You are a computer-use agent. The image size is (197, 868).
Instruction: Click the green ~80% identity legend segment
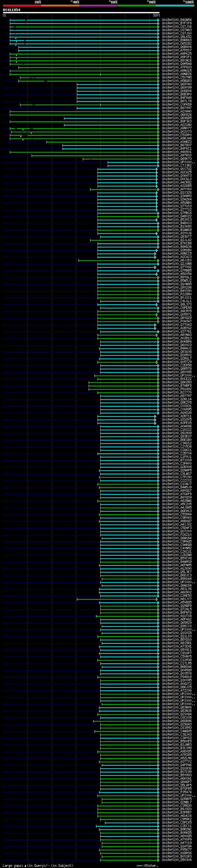click(x=136, y=6)
